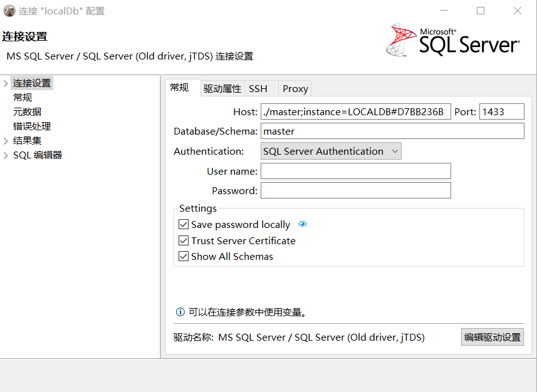
Task: Toggle Show All Schemas off
Action: pos(184,256)
